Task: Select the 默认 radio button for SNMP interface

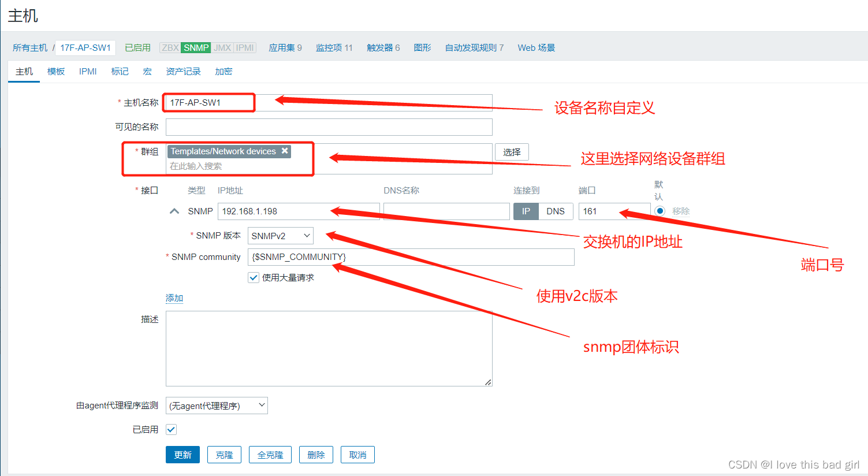Action: click(660, 211)
